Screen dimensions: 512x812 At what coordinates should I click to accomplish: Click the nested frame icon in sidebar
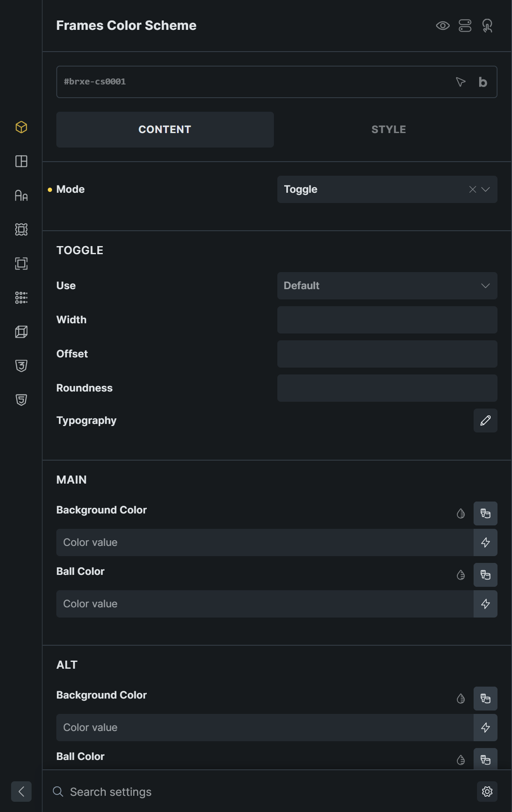(21, 264)
